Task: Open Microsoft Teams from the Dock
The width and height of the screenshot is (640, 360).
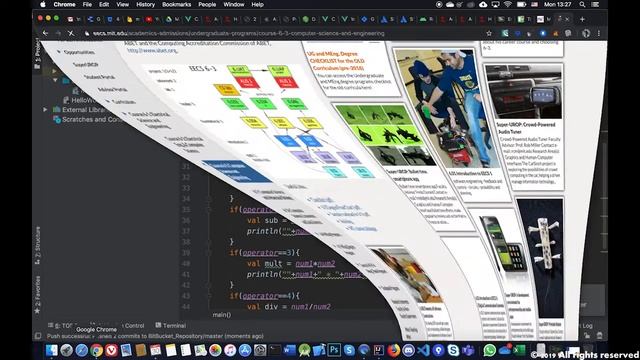Action: coord(468,350)
